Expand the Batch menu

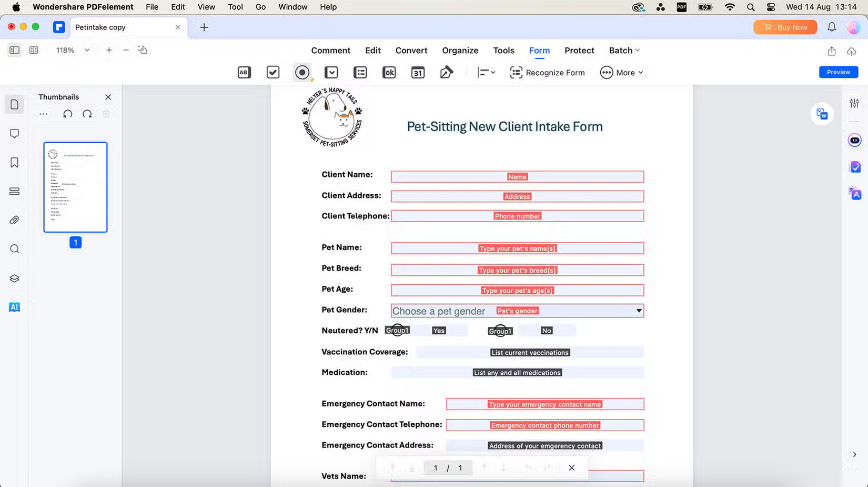(624, 50)
